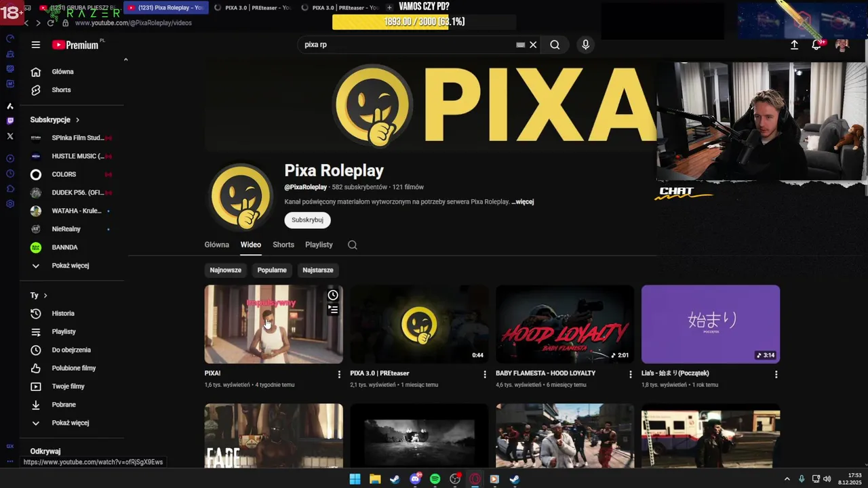Select the Popularne sort chip
The height and width of the screenshot is (488, 868).
(x=272, y=270)
